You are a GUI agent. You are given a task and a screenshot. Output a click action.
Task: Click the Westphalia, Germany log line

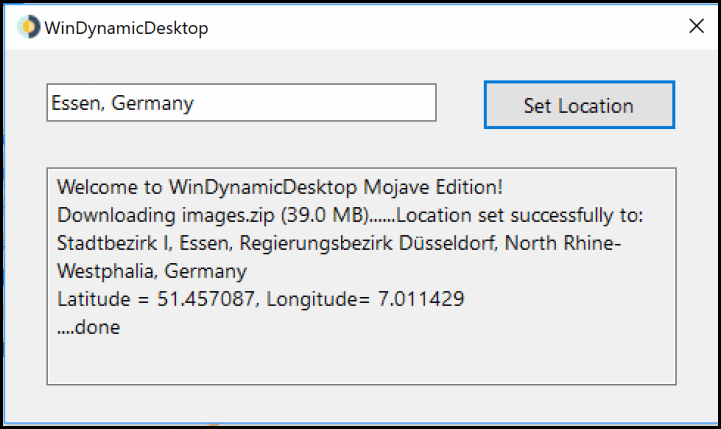click(x=151, y=271)
